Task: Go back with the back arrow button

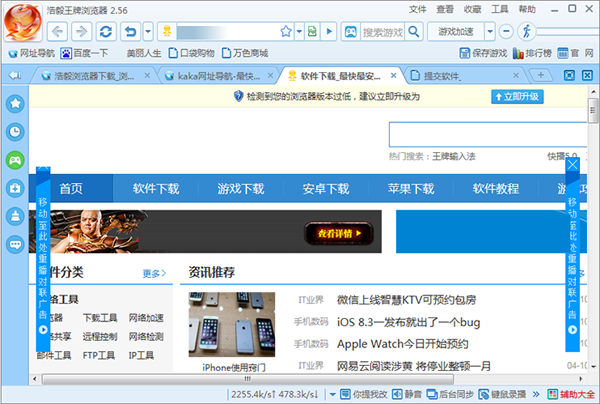Action: (x=57, y=31)
